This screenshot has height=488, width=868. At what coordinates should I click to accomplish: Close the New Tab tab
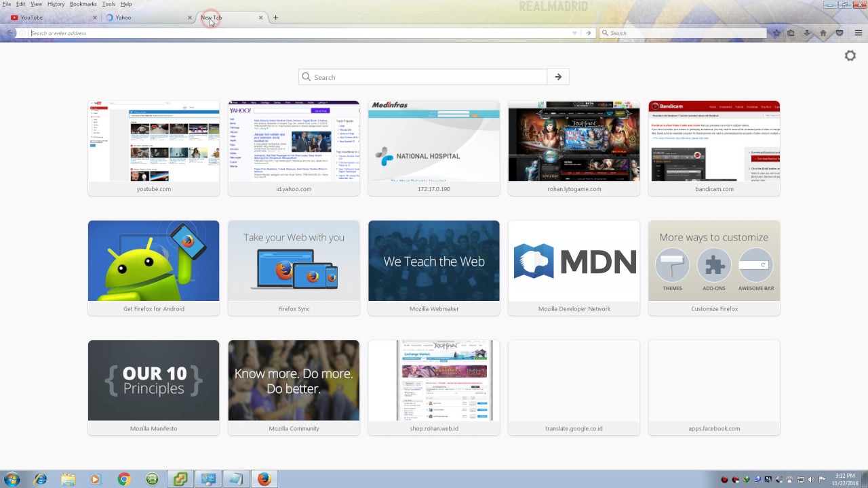(260, 18)
